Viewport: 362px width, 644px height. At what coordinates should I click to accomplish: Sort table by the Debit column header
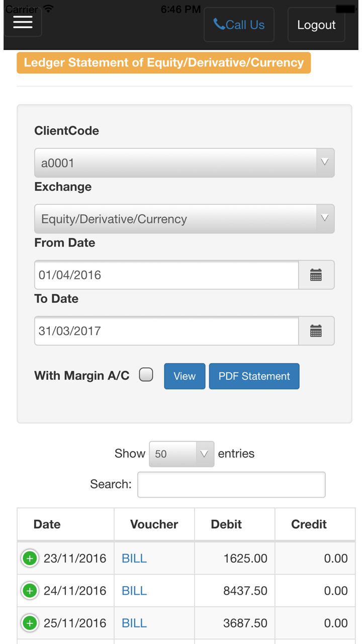pyautogui.click(x=226, y=524)
